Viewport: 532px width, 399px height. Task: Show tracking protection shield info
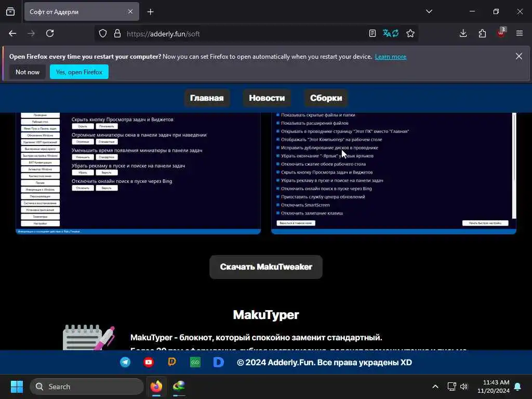(103, 33)
